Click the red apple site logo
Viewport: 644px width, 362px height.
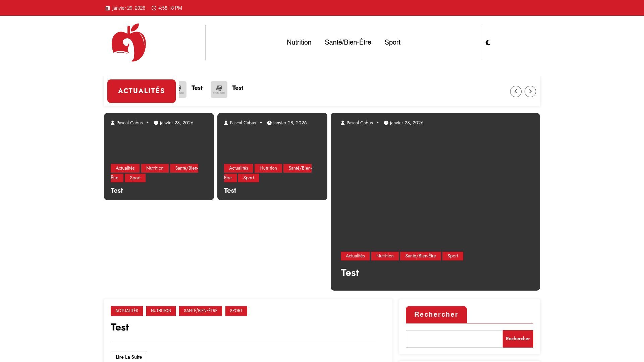(x=129, y=43)
